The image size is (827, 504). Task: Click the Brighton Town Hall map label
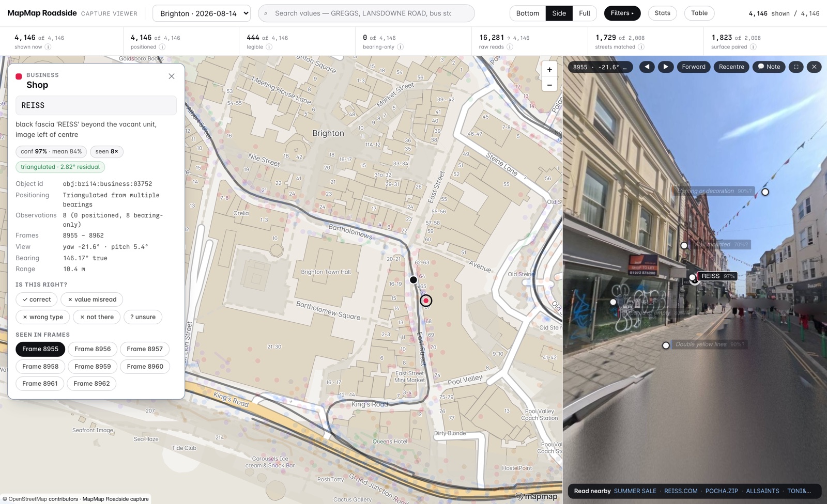point(326,272)
